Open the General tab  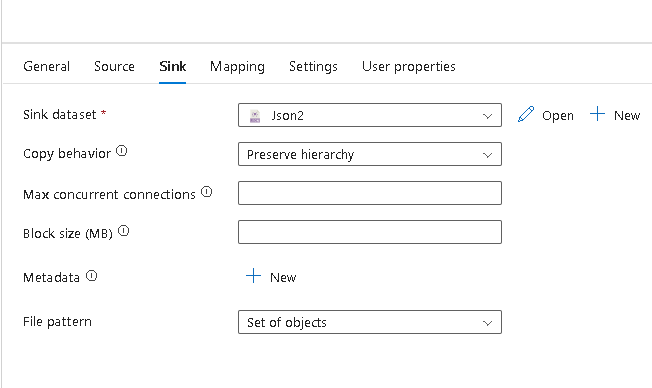tap(47, 67)
